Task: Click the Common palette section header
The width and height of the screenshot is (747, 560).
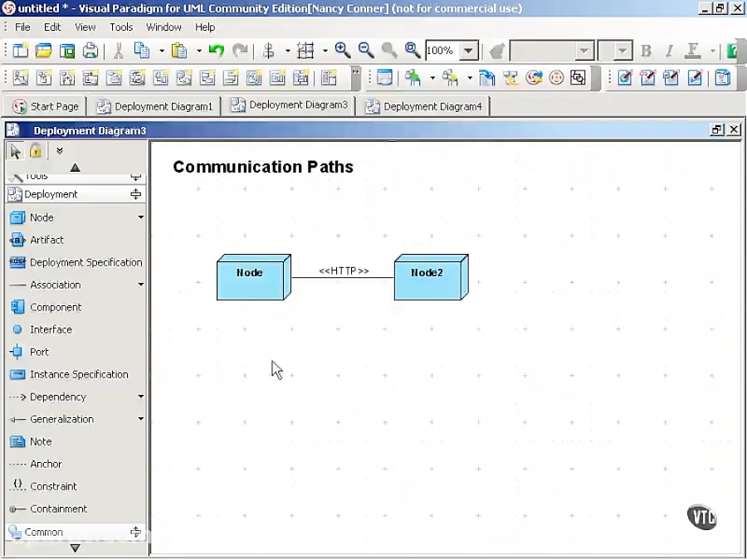Action: 44,532
